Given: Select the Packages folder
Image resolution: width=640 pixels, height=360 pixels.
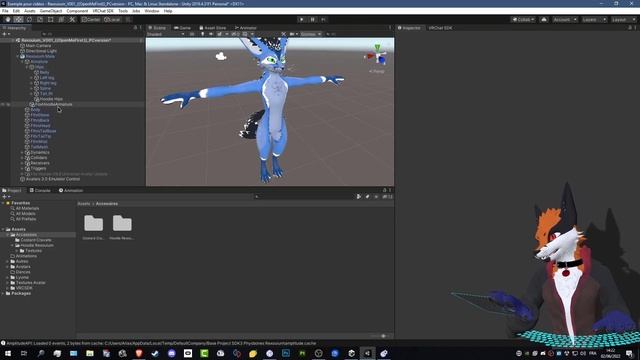Looking at the screenshot, I should point(21,293).
